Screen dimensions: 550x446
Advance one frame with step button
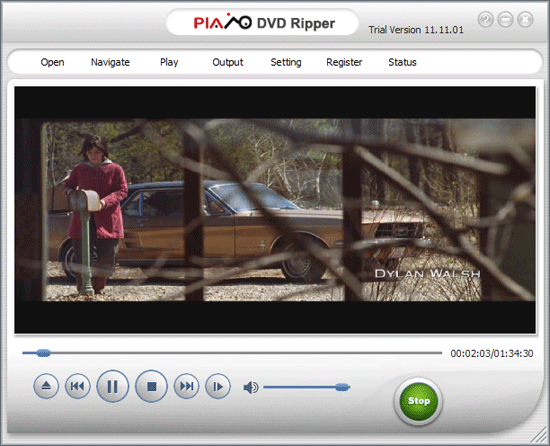(218, 386)
